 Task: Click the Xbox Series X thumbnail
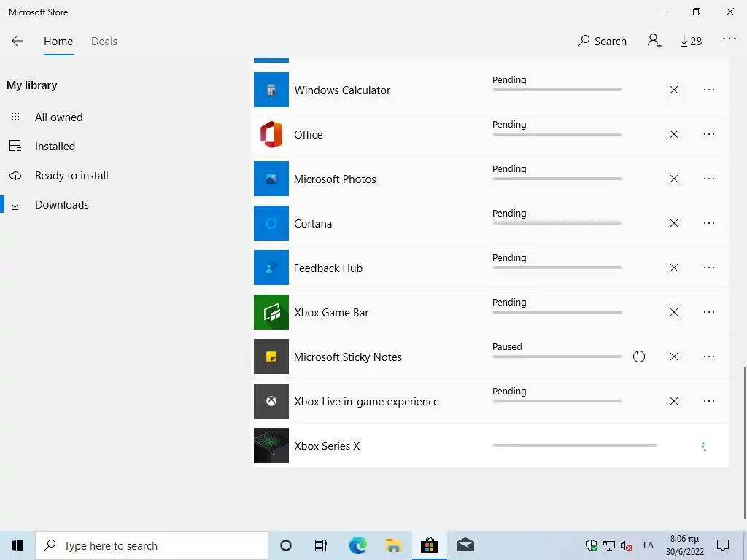pyautogui.click(x=271, y=446)
